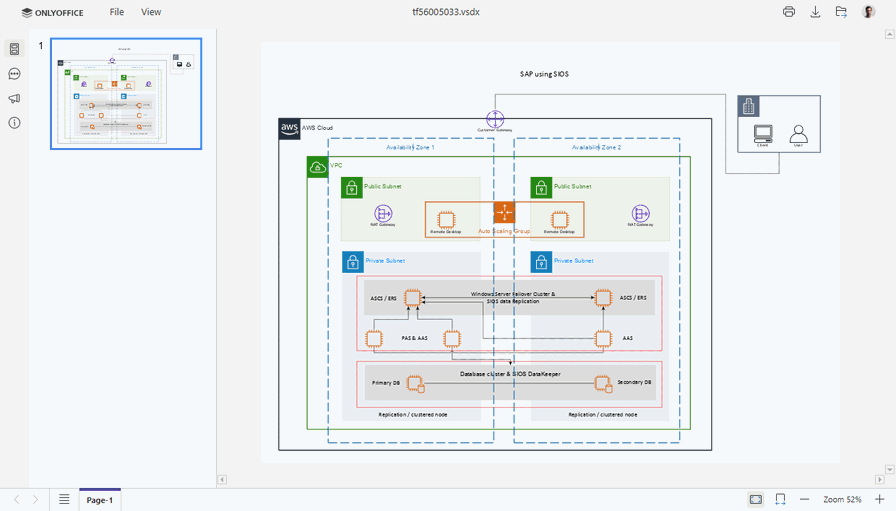Screen dimensions: 896x511
Task: Fit diagram to width
Action: [x=780, y=500]
